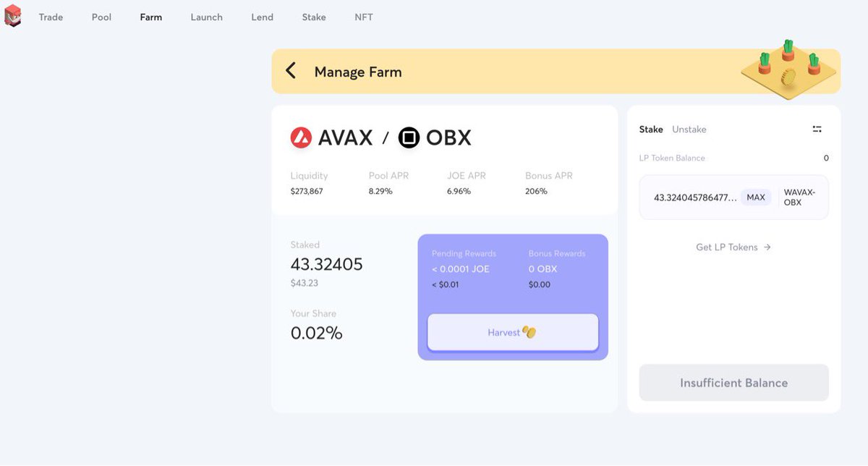Screen dimensions: 868x466
Task: Click the Insufficient Balance button
Action: tap(734, 383)
